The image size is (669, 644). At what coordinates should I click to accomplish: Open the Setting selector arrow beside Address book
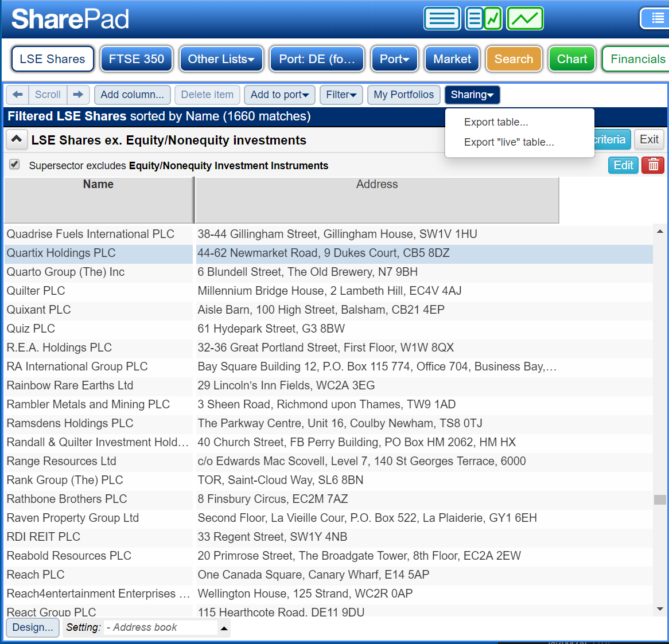224,628
